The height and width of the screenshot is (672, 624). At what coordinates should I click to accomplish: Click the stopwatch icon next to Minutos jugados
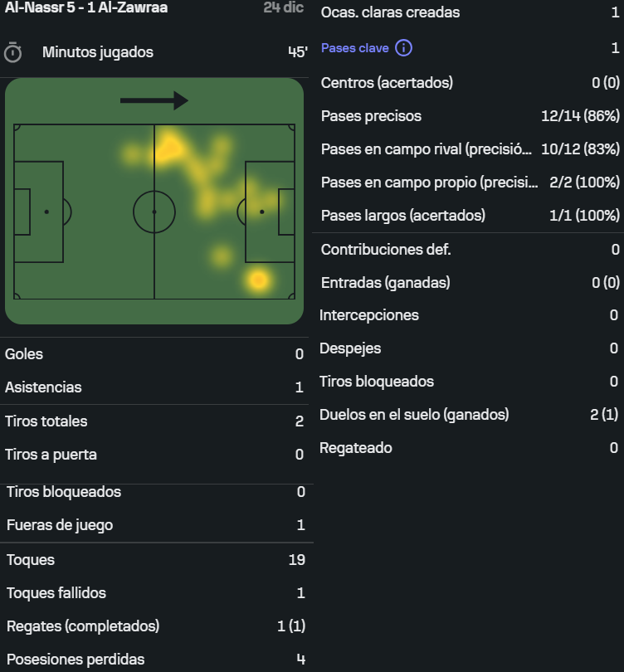(x=13, y=52)
